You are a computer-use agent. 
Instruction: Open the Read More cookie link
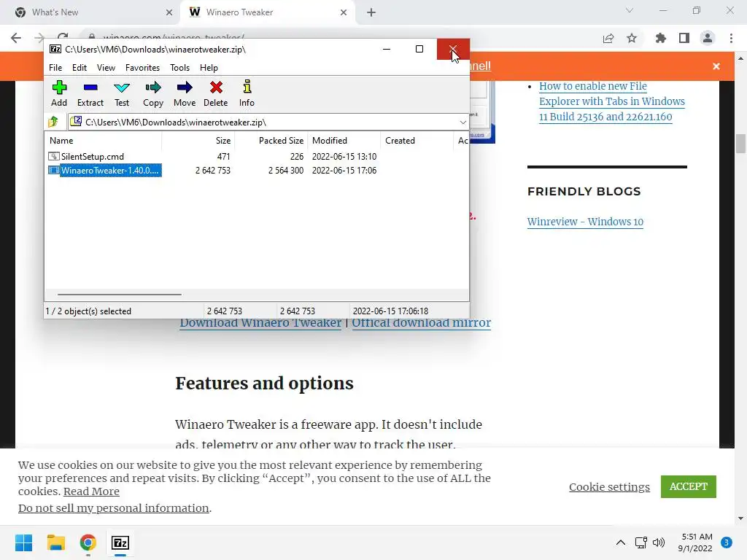tap(91, 491)
